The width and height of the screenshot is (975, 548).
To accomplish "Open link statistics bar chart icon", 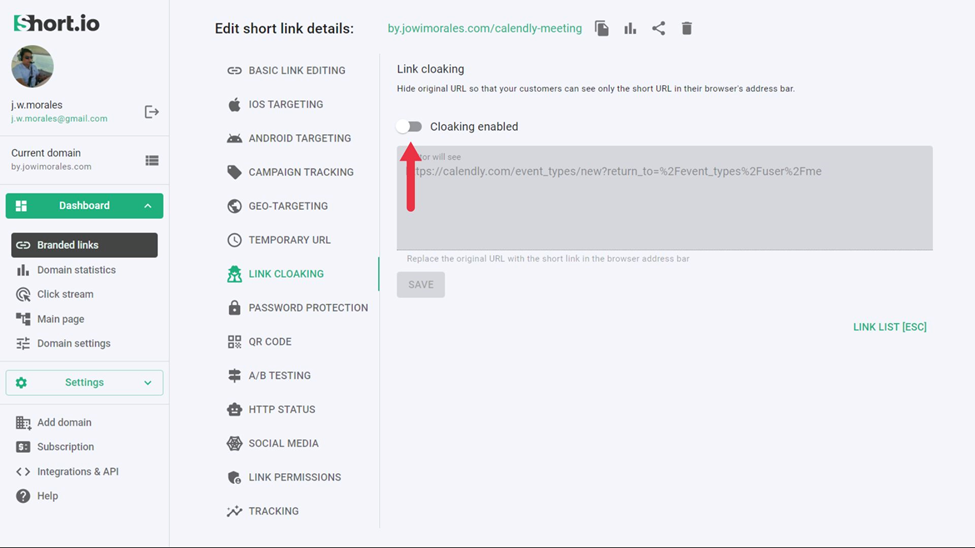I will [630, 29].
